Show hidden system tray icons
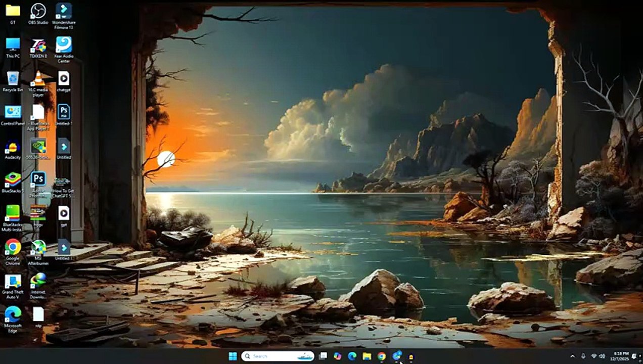The width and height of the screenshot is (643, 364). pos(573,356)
